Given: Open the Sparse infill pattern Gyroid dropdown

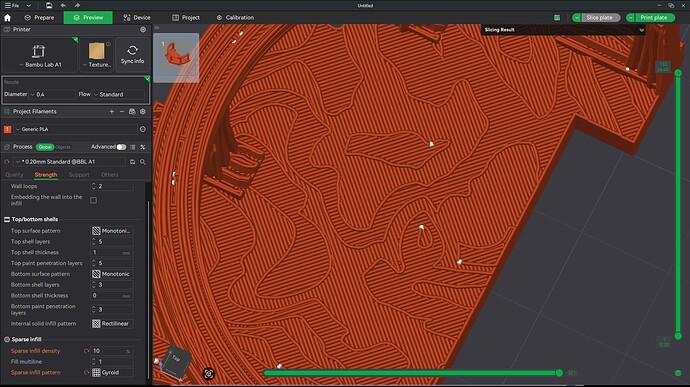Looking at the screenshot, I should [x=112, y=372].
